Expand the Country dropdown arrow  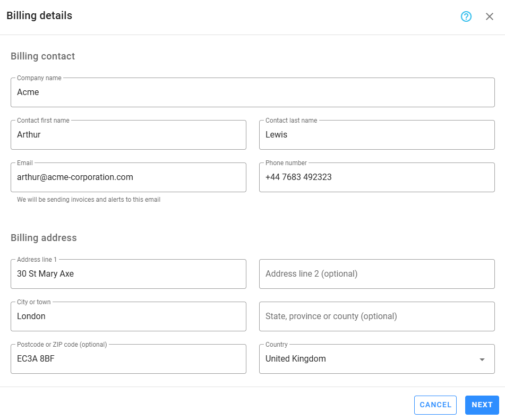click(482, 359)
